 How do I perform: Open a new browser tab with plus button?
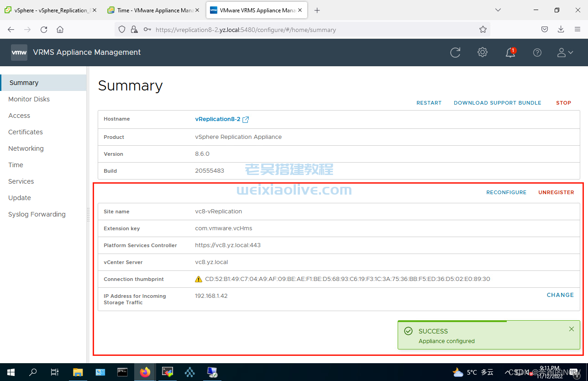[x=317, y=10]
